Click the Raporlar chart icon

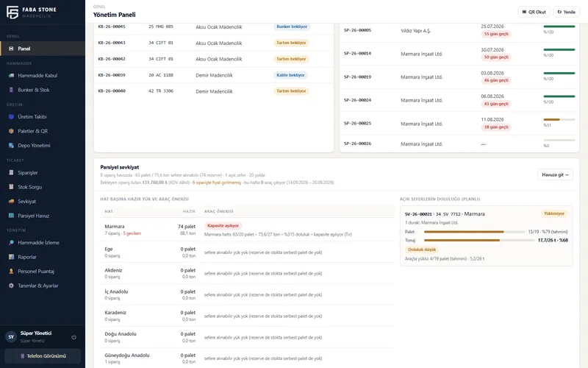click(11, 257)
